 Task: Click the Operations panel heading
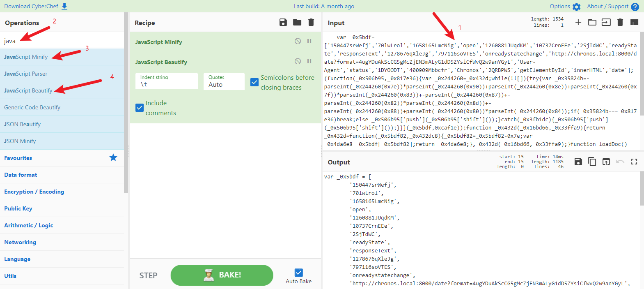coord(22,23)
